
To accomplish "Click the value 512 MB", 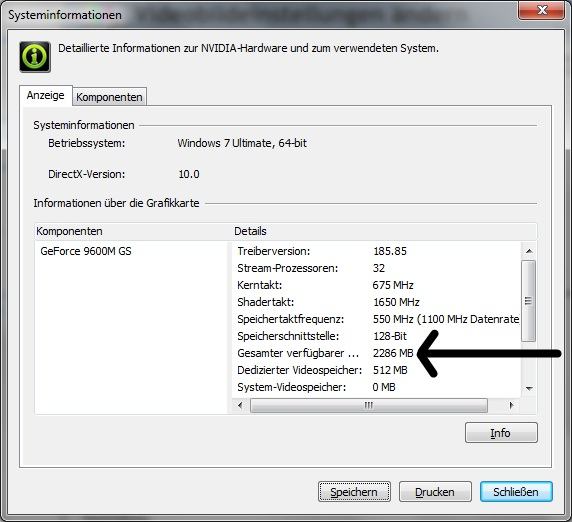I will [390, 370].
